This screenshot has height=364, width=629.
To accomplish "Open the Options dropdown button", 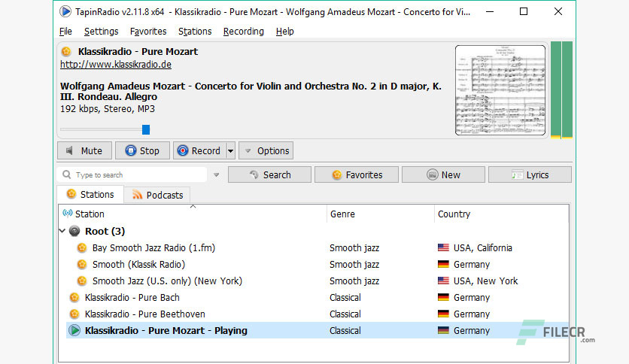I will [266, 150].
